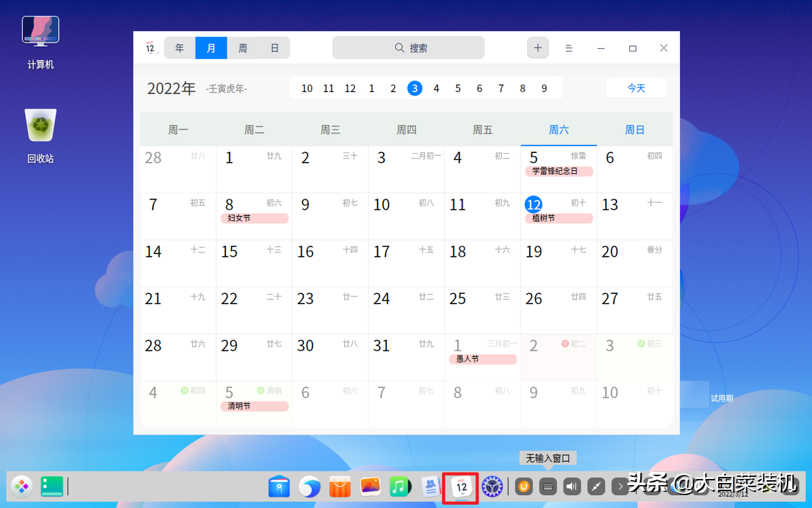Click the 2022年 year label
The height and width of the screenshot is (508, 812).
[x=171, y=88]
